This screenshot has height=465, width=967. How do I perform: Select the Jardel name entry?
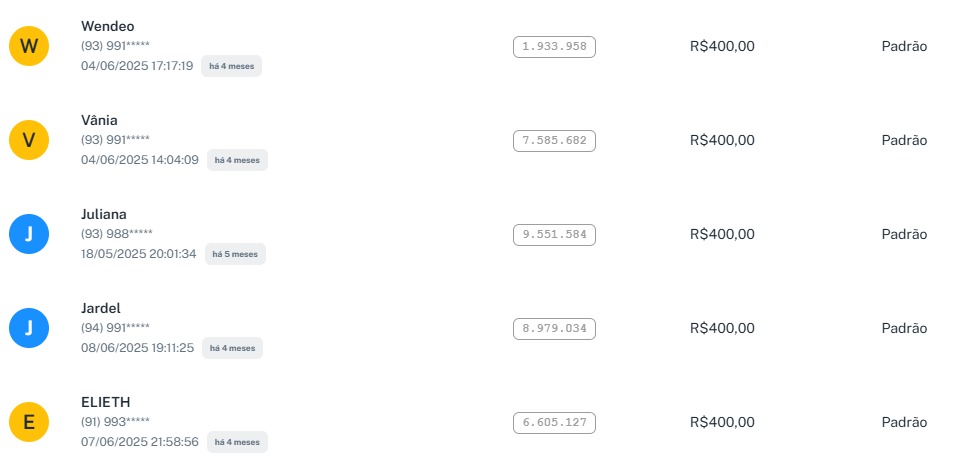[x=100, y=308]
